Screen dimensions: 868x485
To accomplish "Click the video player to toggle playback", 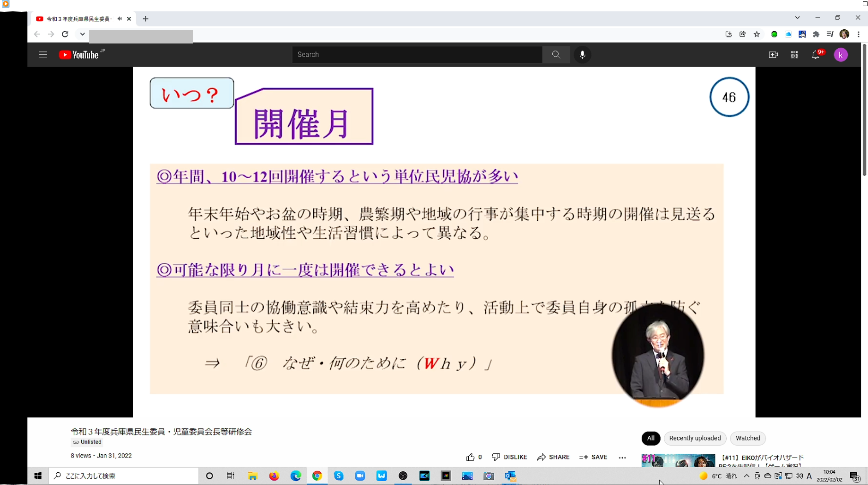I will (x=444, y=242).
